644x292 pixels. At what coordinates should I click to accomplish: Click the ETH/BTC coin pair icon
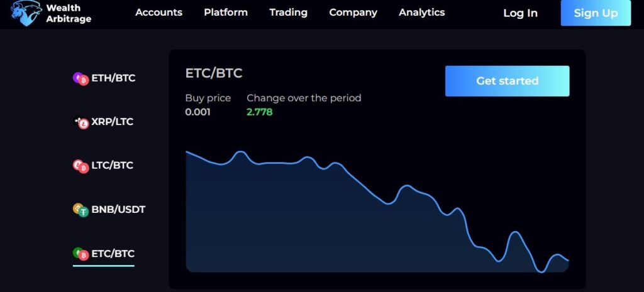pyautogui.click(x=81, y=78)
